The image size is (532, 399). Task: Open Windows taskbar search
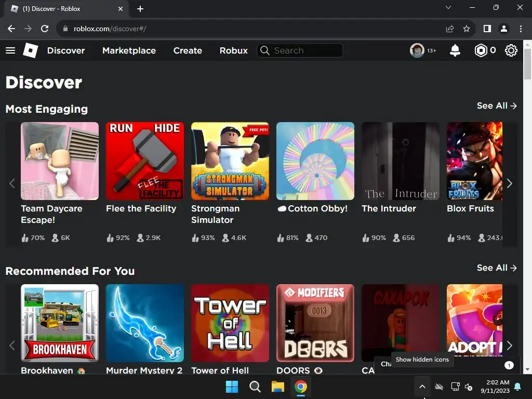(255, 387)
